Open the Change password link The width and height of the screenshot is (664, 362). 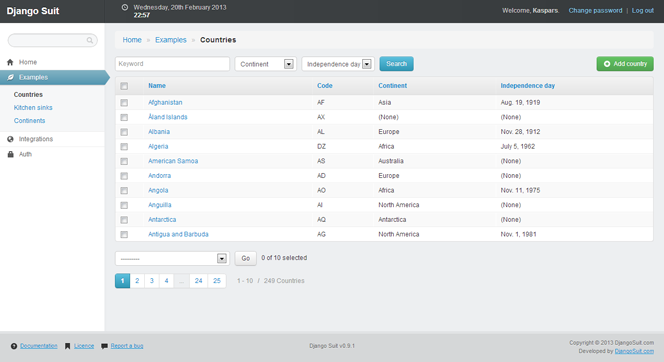tap(595, 11)
